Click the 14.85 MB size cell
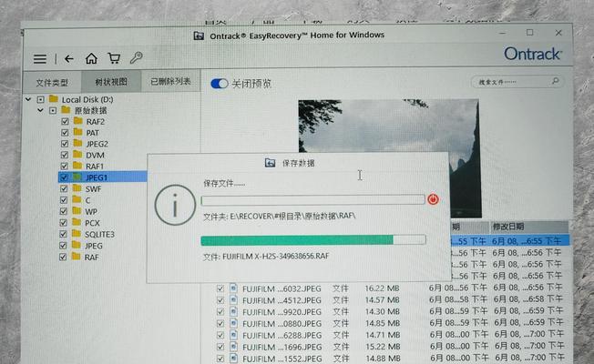 (x=383, y=323)
